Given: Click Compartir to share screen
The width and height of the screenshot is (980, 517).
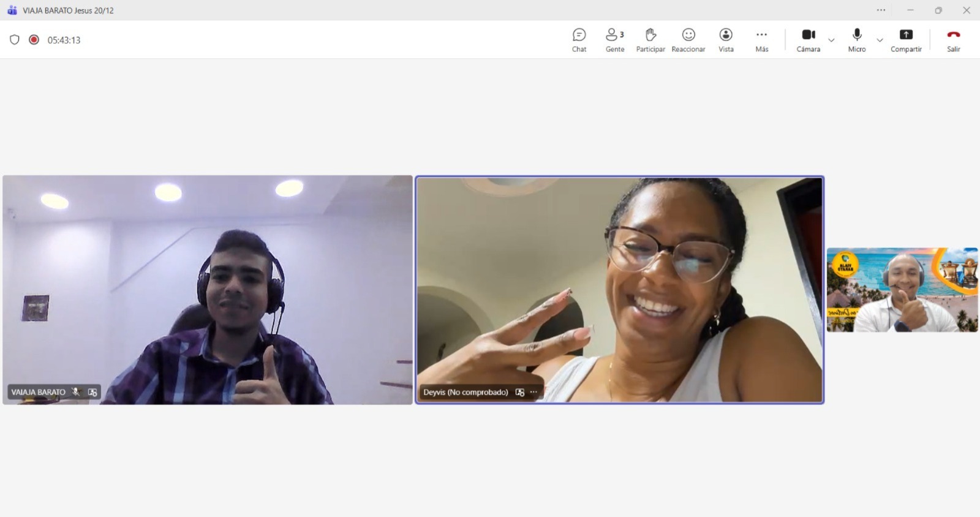Looking at the screenshot, I should (906, 40).
